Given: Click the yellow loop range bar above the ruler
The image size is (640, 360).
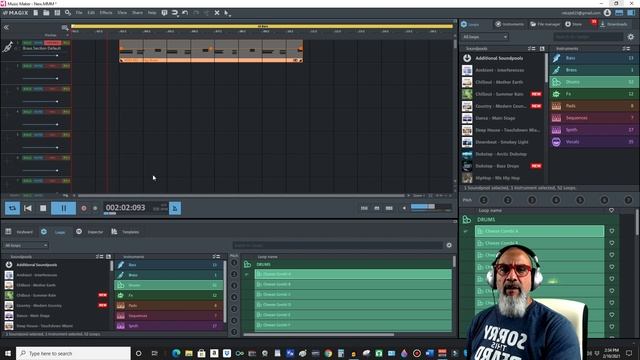Looking at the screenshot, I should click(x=262, y=27).
